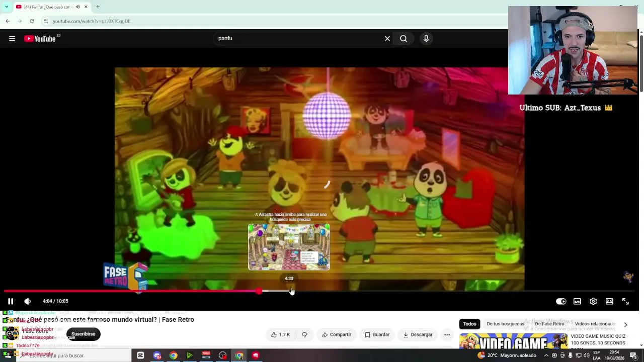
Task: Open the active Chrome window taskbar icon
Action: coord(239,355)
